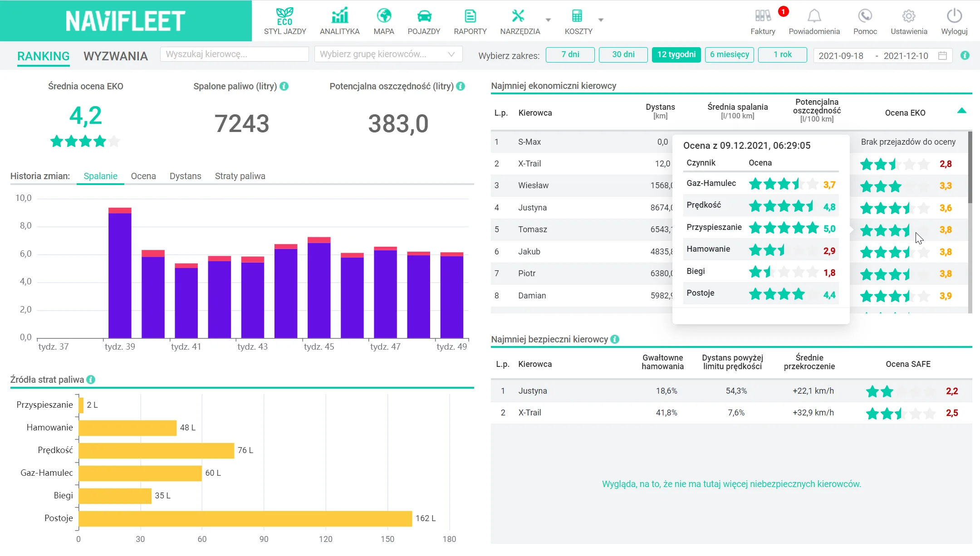980x556 pixels.
Task: Click info icon beside Najmniej bezpieczni kierowcy
Action: click(x=615, y=339)
